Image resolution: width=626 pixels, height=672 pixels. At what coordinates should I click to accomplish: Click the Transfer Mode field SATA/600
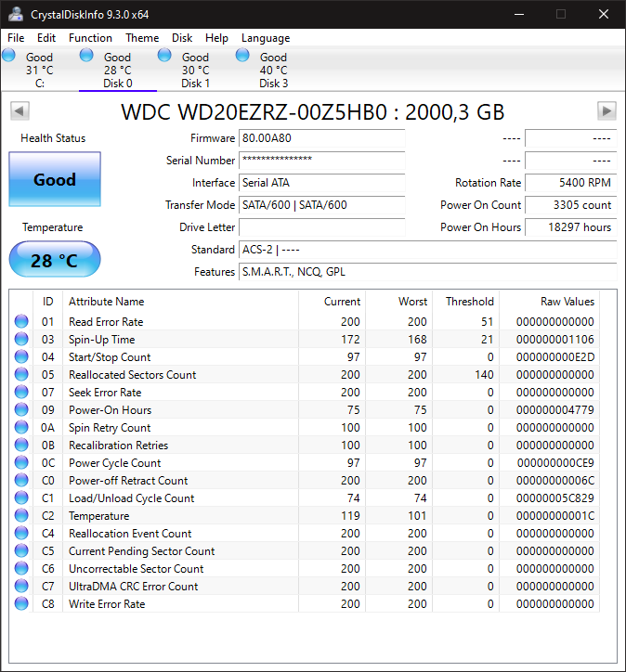(x=321, y=205)
